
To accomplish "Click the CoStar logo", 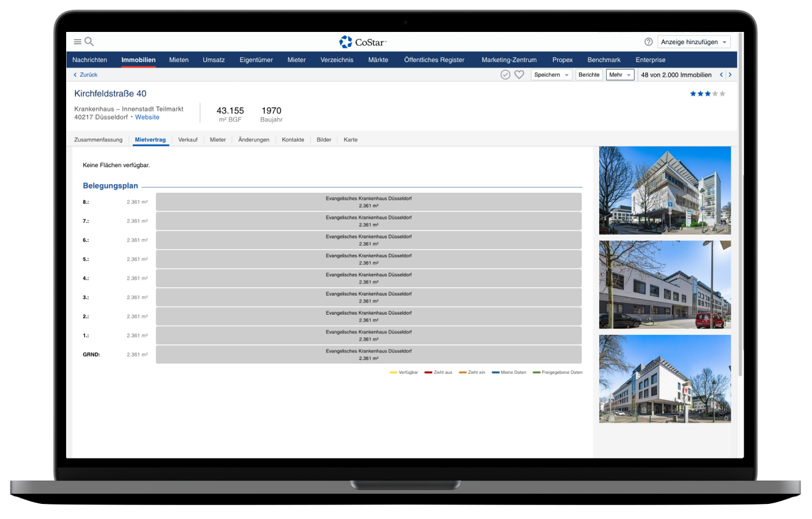I will tap(363, 42).
